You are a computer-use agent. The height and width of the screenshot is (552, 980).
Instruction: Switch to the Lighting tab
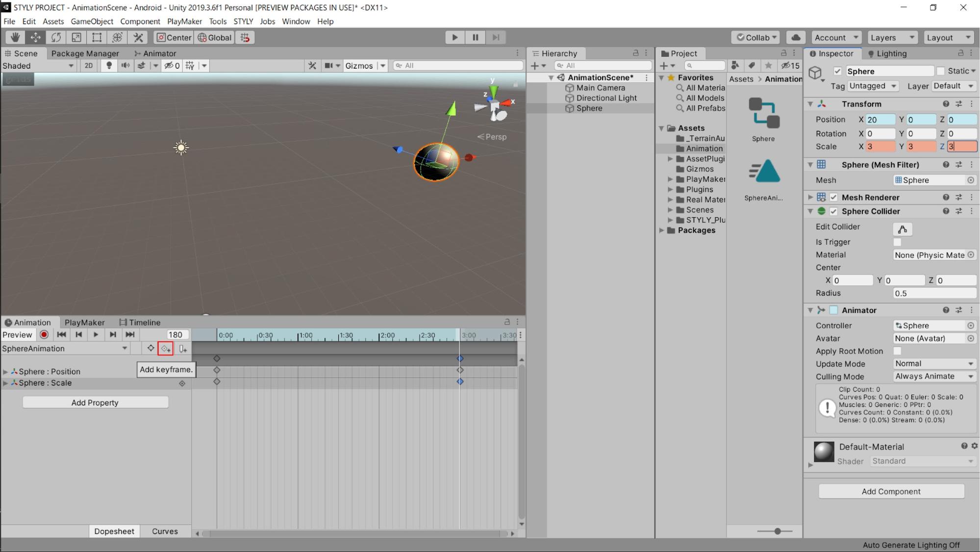click(887, 53)
